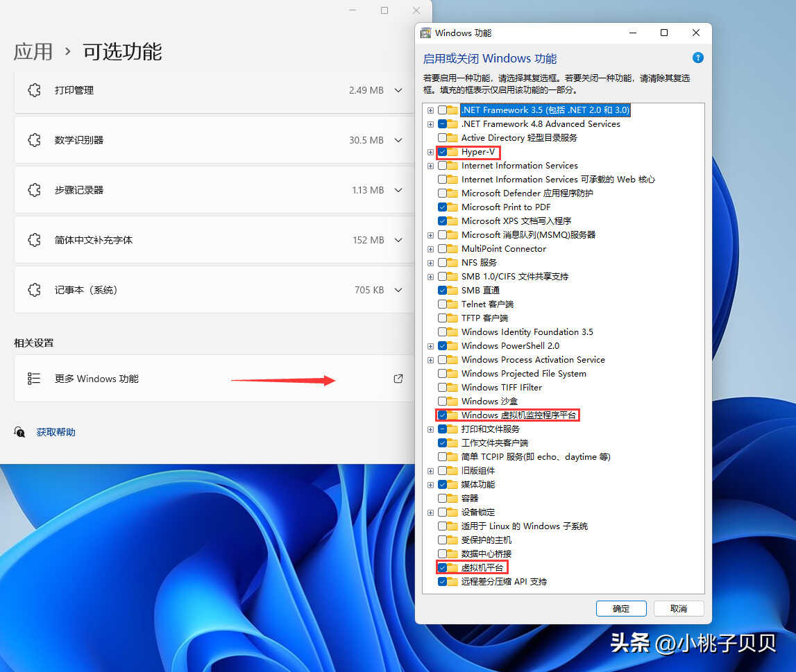The height and width of the screenshot is (672, 796).
Task: Click the folder icon of NFS 服务
Action: pyautogui.click(x=452, y=263)
